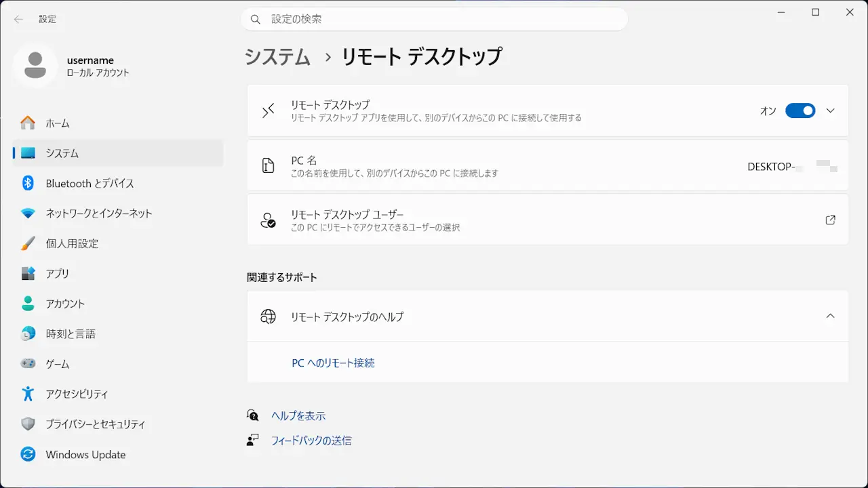
Task: Click the paintbrush personalization icon
Action: [x=28, y=243]
